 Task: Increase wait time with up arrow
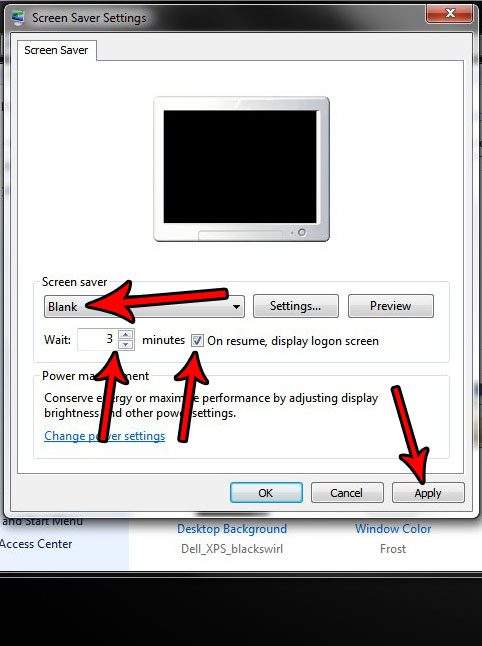click(126, 334)
